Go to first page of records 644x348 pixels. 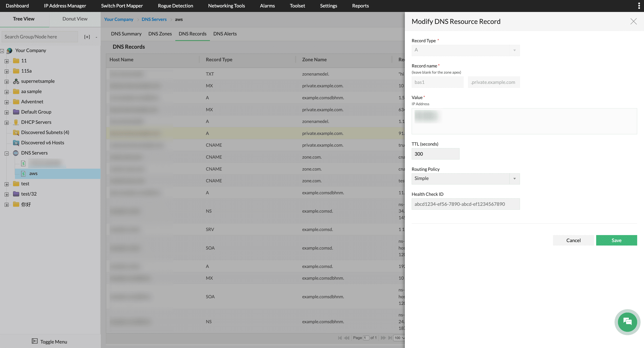(x=340, y=338)
